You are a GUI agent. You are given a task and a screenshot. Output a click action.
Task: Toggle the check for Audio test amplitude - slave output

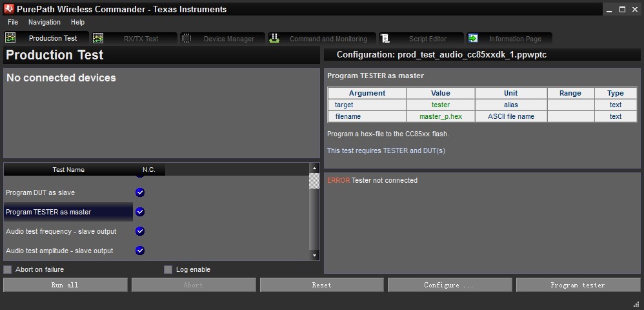click(140, 251)
